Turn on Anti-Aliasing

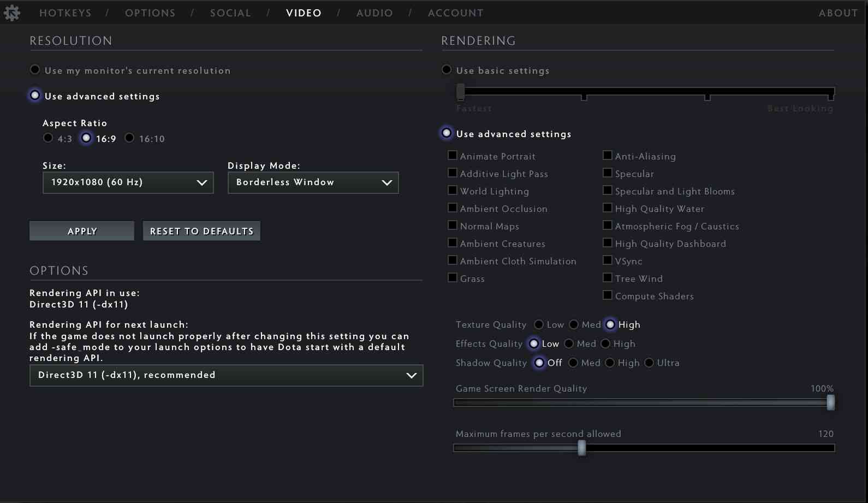point(608,156)
